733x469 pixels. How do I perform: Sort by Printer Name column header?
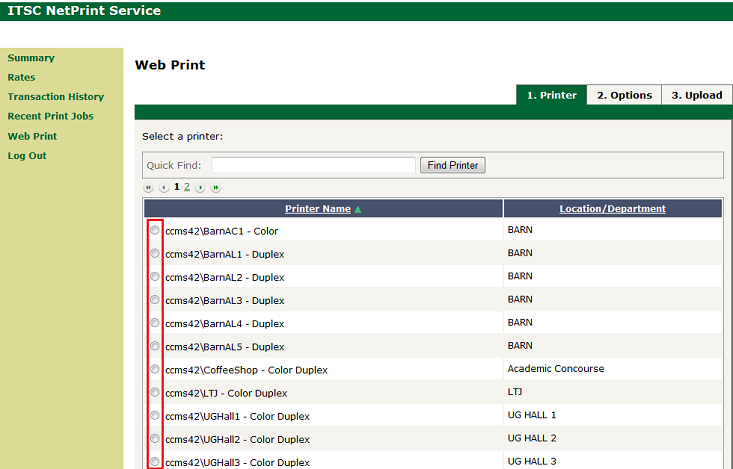(x=318, y=209)
